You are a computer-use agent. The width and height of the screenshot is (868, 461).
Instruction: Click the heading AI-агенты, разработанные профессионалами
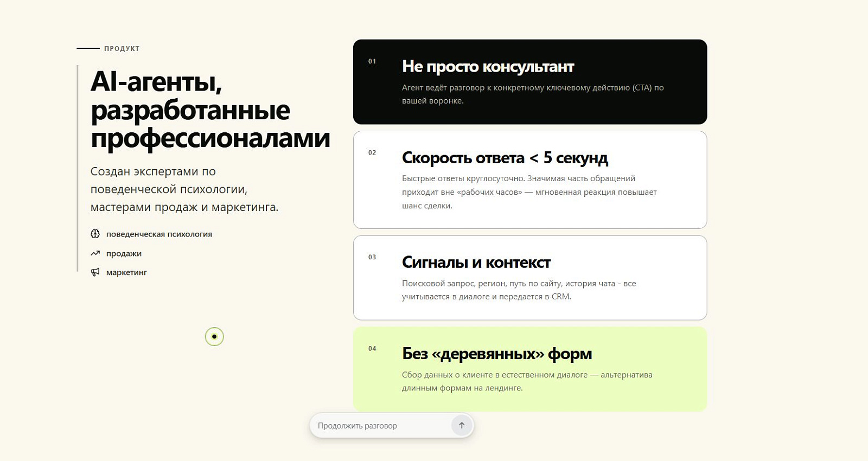(210, 110)
